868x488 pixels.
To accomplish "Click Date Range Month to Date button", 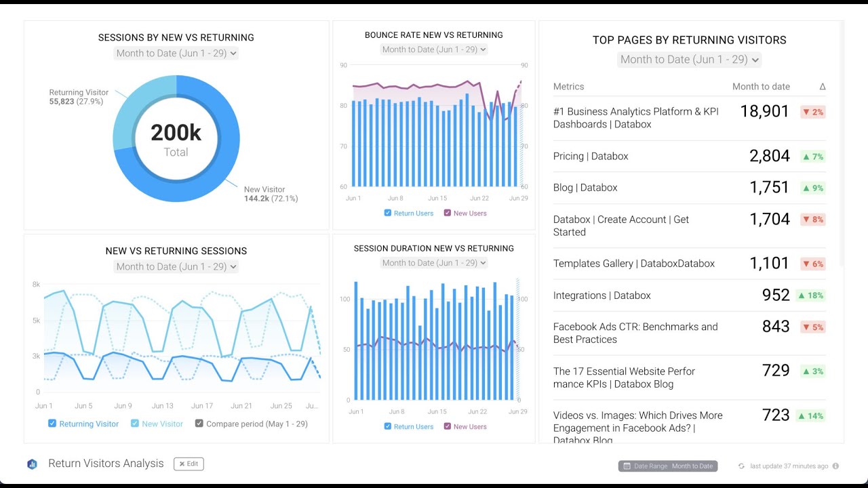I will click(x=668, y=466).
